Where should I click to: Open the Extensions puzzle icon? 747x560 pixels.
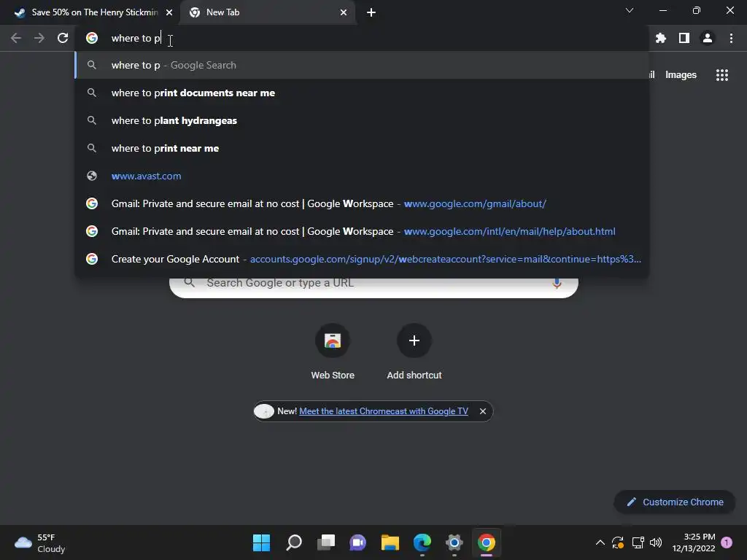[x=661, y=38]
